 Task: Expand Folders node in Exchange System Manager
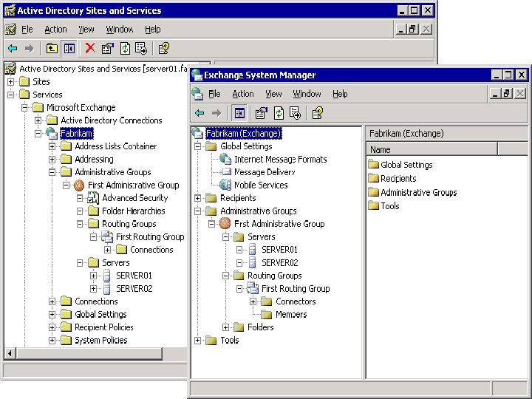pyautogui.click(x=225, y=327)
